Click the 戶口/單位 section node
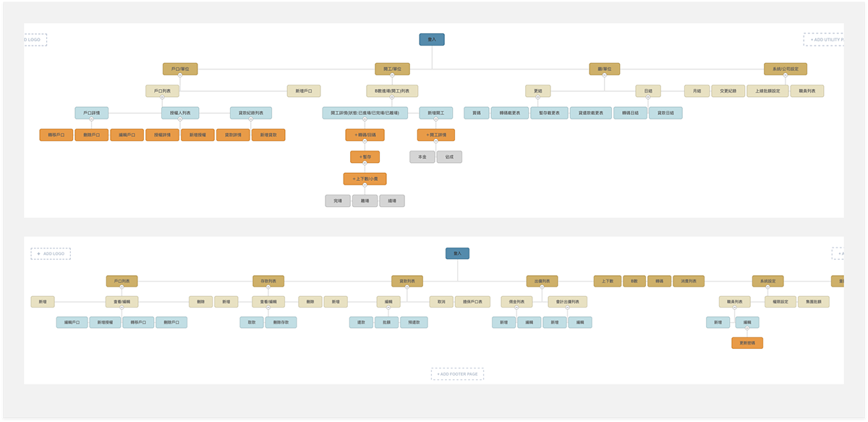 pos(180,69)
